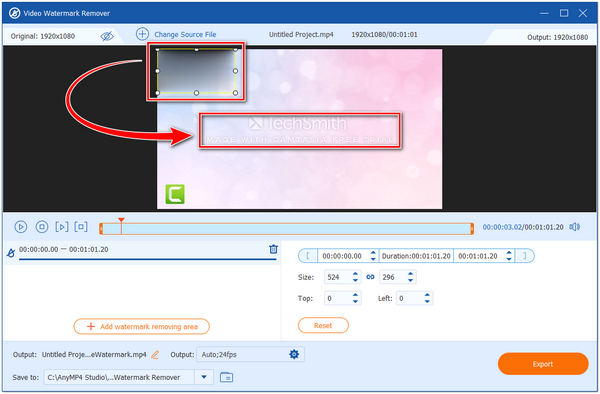
Task: Play the video preview
Action: click(21, 227)
